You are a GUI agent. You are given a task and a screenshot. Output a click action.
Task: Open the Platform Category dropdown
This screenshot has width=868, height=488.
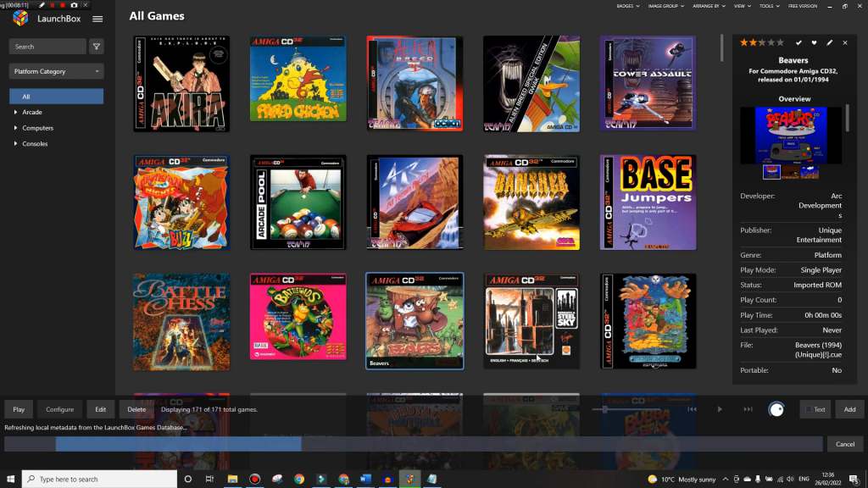point(57,71)
